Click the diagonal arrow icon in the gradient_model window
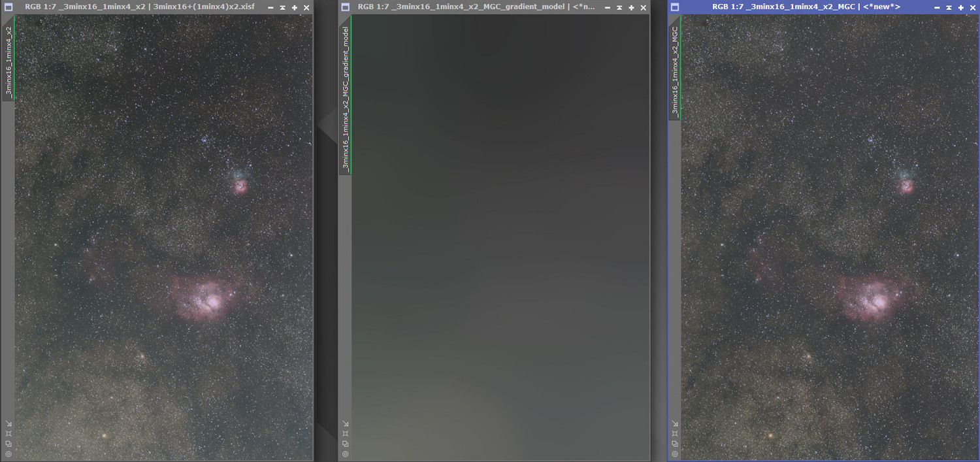Viewport: 980px width, 462px height. coord(345,423)
